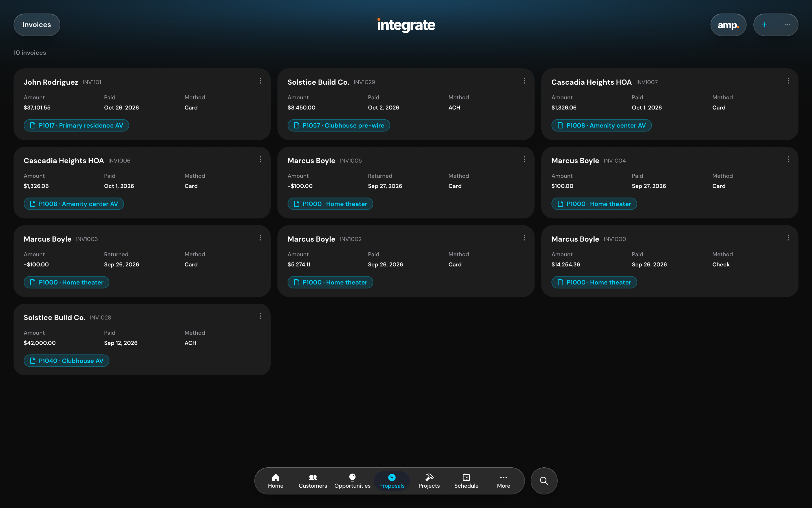The image size is (812, 508).
Task: Open the Home tab in bottom navigation
Action: point(275,481)
